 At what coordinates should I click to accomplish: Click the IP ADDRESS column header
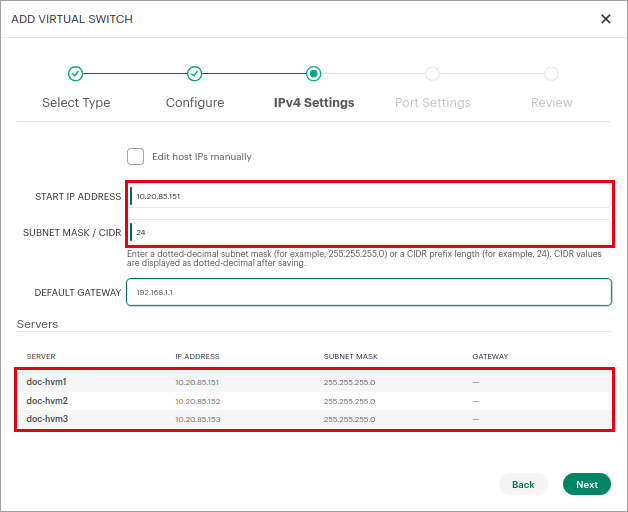pos(197,357)
